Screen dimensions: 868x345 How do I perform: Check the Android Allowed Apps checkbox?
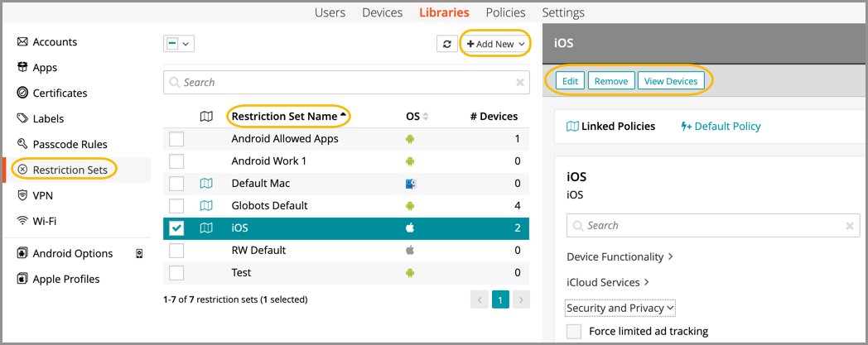(x=176, y=139)
